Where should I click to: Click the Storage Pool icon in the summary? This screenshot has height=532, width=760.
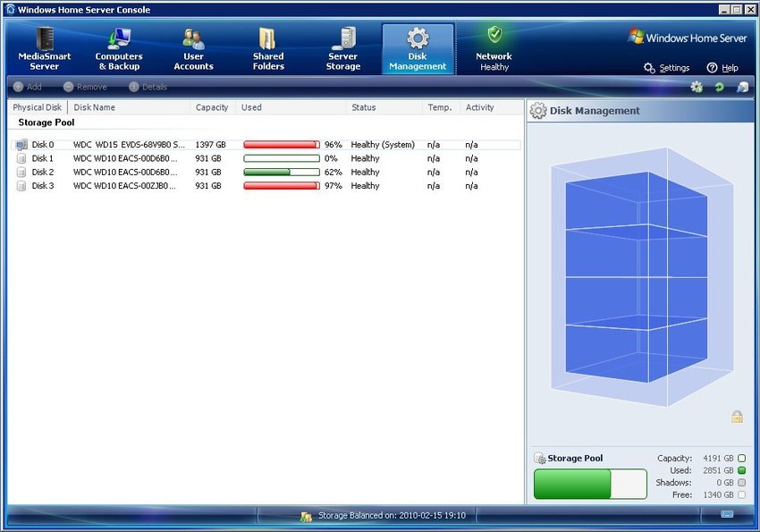coord(539,458)
